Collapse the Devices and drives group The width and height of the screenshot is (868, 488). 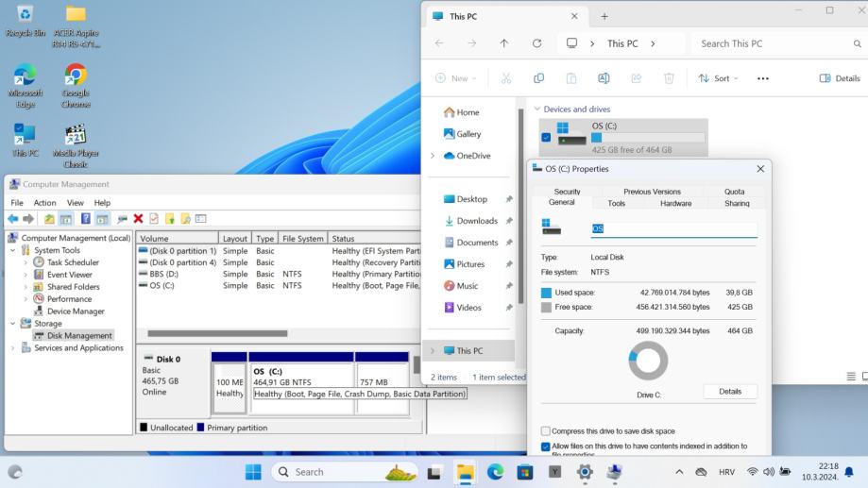tap(537, 109)
